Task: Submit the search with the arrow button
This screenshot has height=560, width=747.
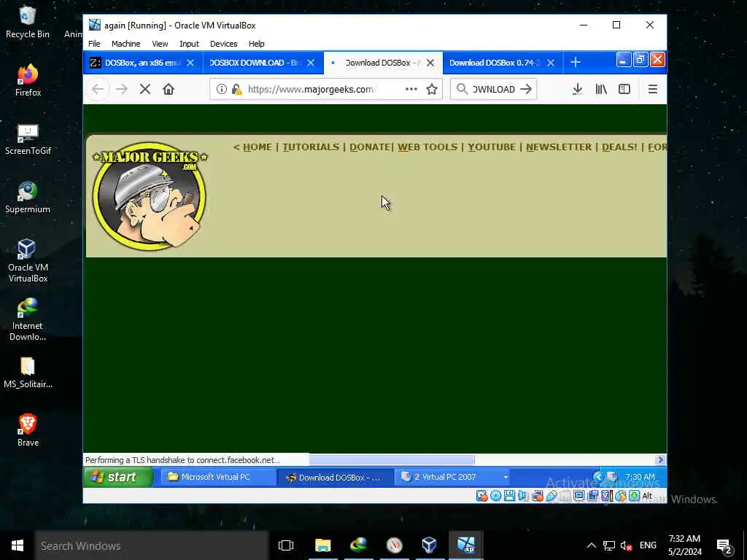Action: [x=526, y=89]
